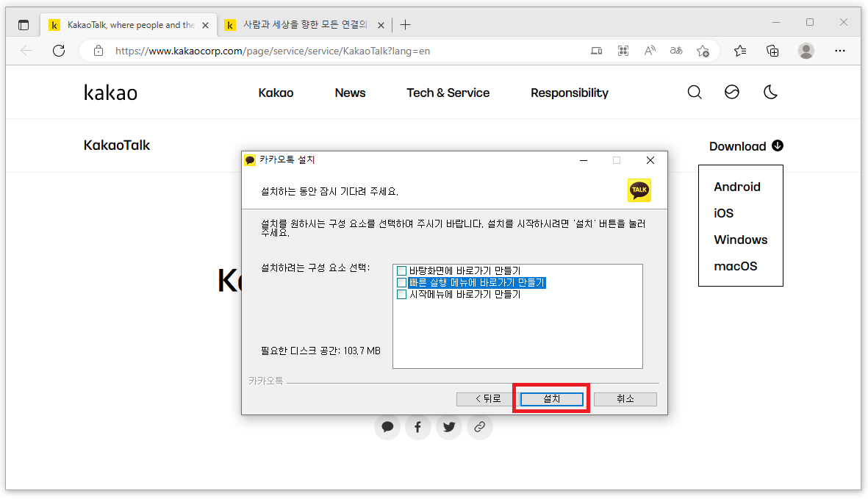
Task: Toggle dark mode moon icon
Action: (x=770, y=93)
